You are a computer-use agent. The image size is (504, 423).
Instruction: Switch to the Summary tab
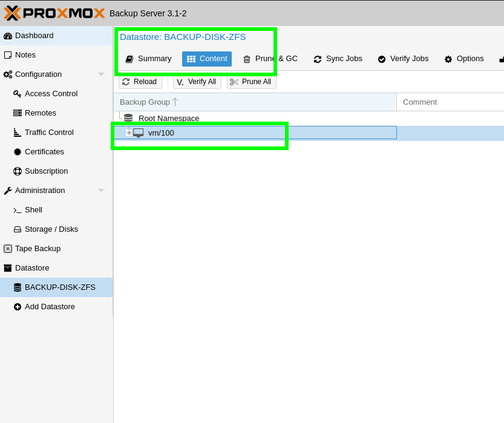(148, 59)
